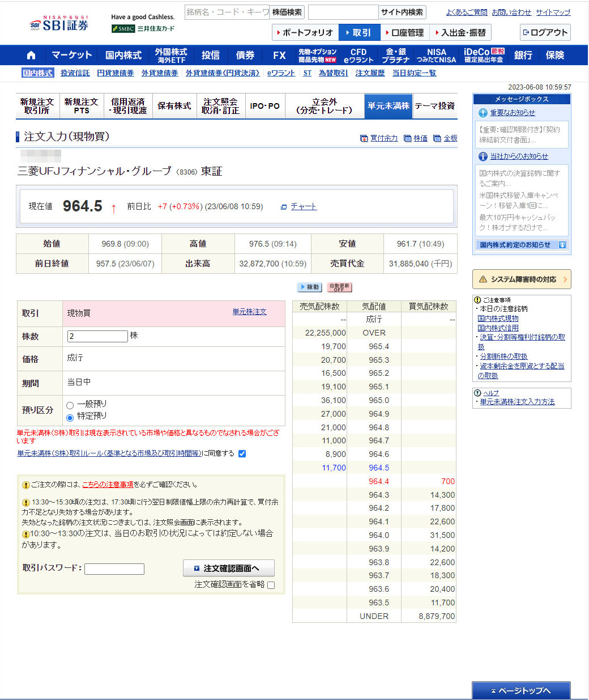The image size is (589, 700).
Task: Switch to the テーマ投資 tab
Action: click(x=435, y=106)
